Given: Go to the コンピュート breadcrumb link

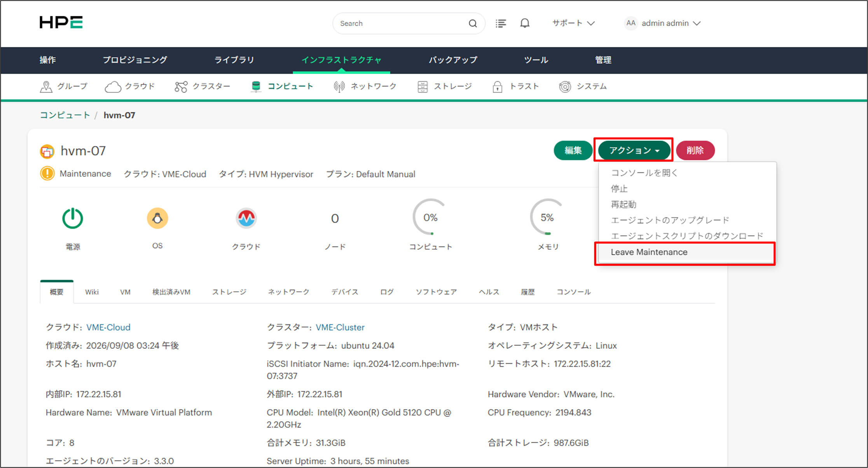Looking at the screenshot, I should 65,115.
